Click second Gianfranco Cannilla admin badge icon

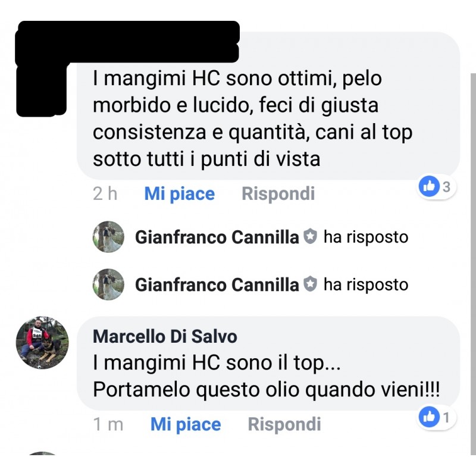[310, 284]
